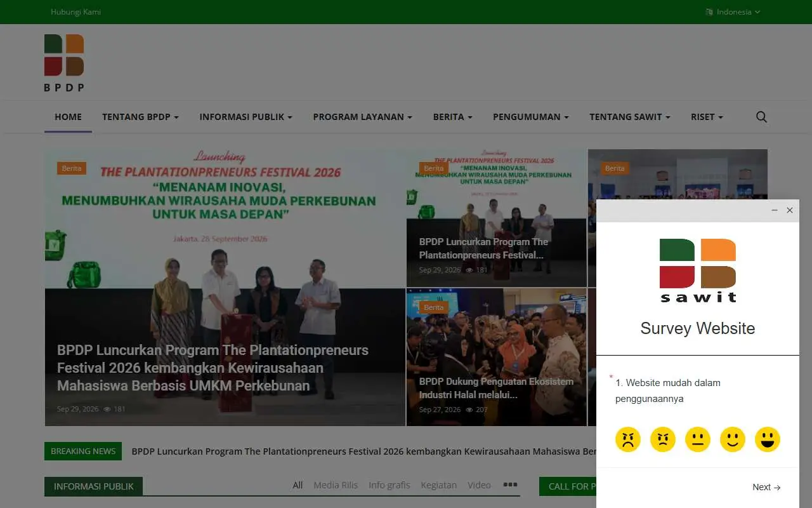This screenshot has height=508, width=812.
Task: Click the INFORMASI PUBLIK section heading
Action: (x=93, y=486)
